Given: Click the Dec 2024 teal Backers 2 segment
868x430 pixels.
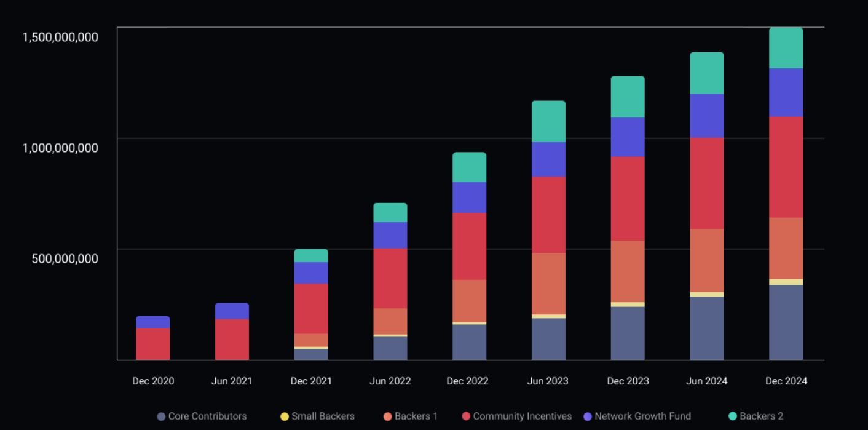Looking at the screenshot, I should pyautogui.click(x=786, y=48).
